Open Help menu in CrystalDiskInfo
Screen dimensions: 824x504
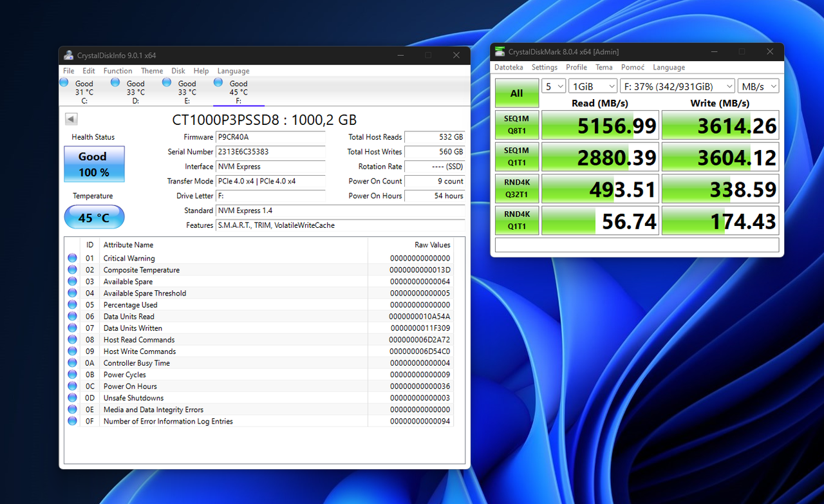(201, 71)
